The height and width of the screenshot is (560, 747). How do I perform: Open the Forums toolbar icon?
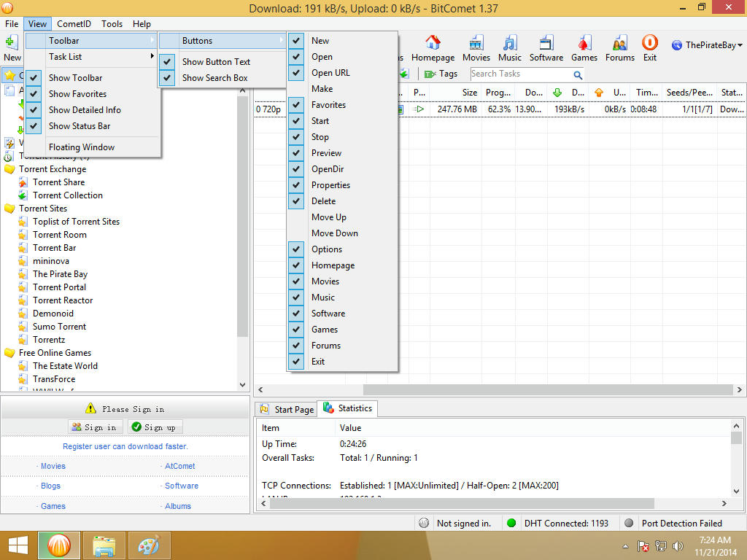point(620,43)
